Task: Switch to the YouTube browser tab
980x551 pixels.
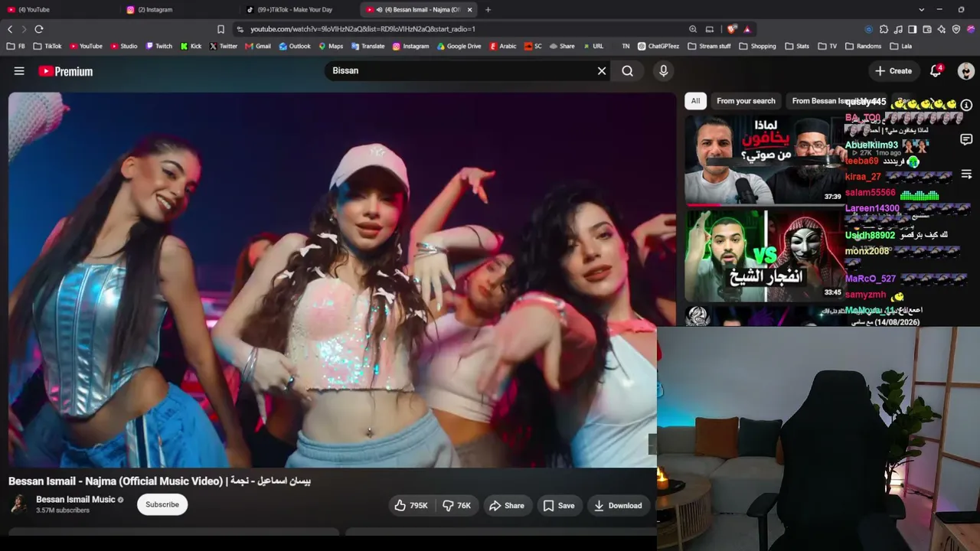Action: click(61, 10)
